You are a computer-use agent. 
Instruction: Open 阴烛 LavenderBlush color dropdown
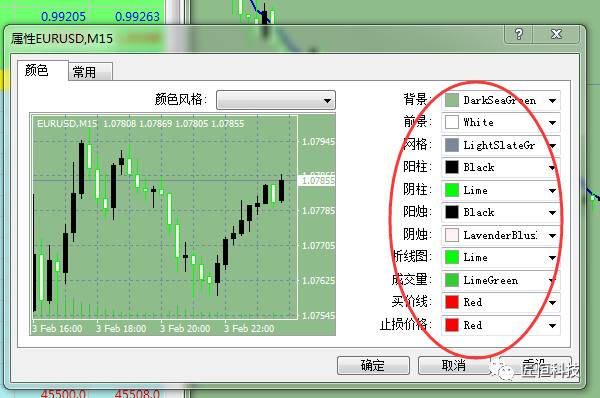click(501, 235)
